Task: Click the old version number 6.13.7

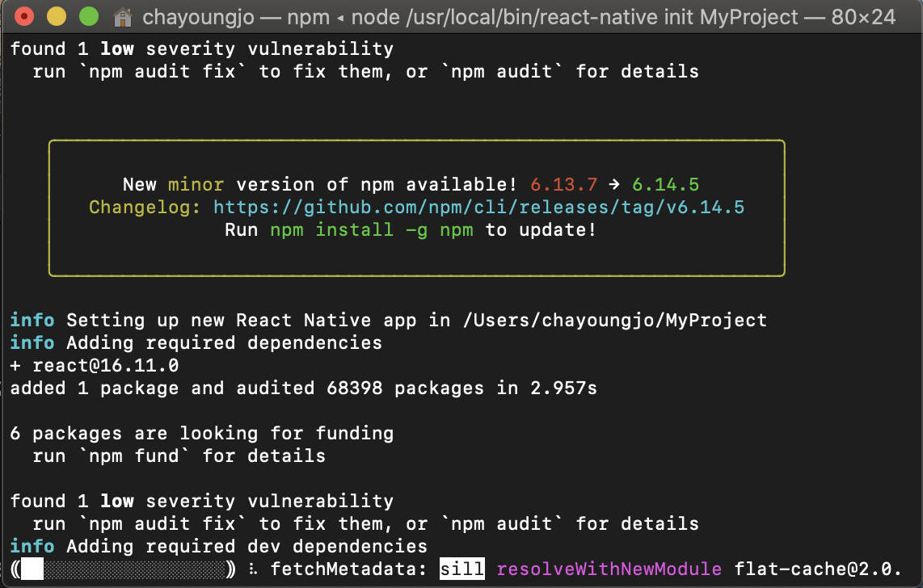Action: 563,185
